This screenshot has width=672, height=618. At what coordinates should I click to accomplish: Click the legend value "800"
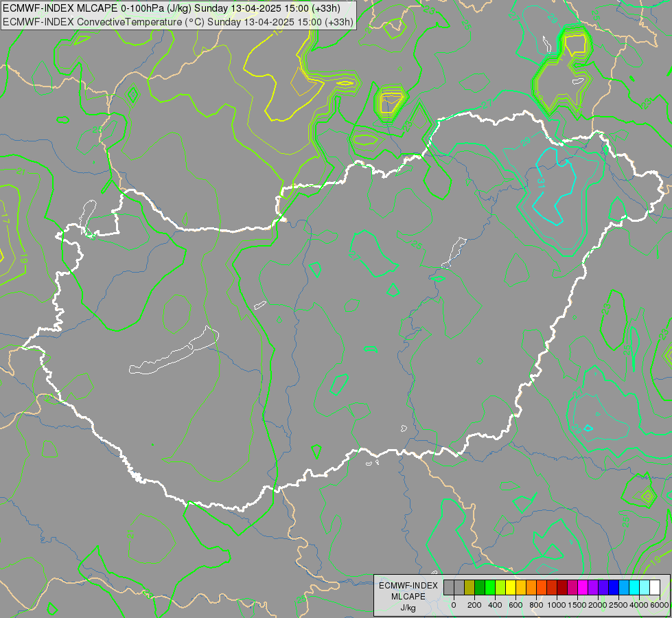(536, 605)
